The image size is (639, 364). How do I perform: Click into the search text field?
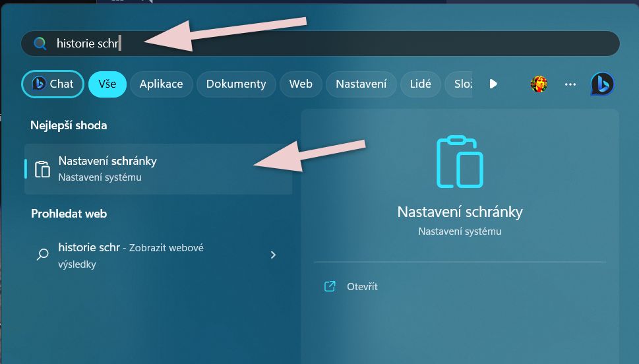point(320,44)
